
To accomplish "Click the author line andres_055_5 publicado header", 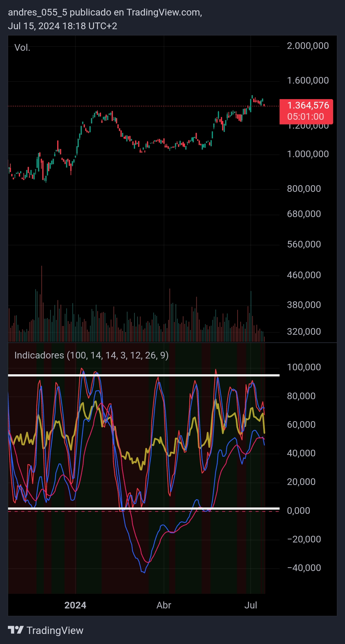I will [x=105, y=12].
